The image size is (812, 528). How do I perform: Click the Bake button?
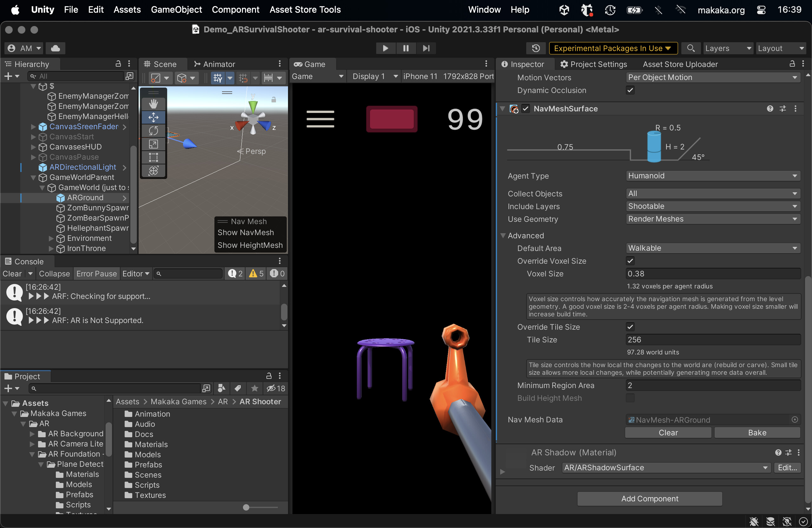tap(757, 432)
